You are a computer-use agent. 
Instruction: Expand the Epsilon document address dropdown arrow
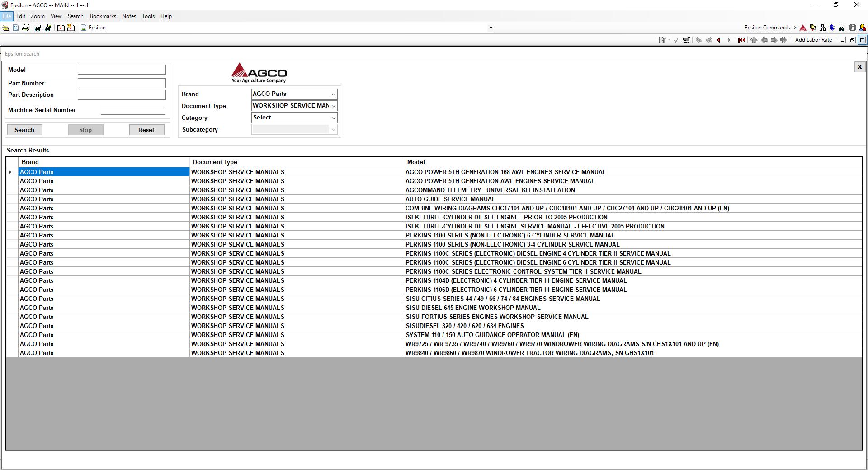click(491, 28)
